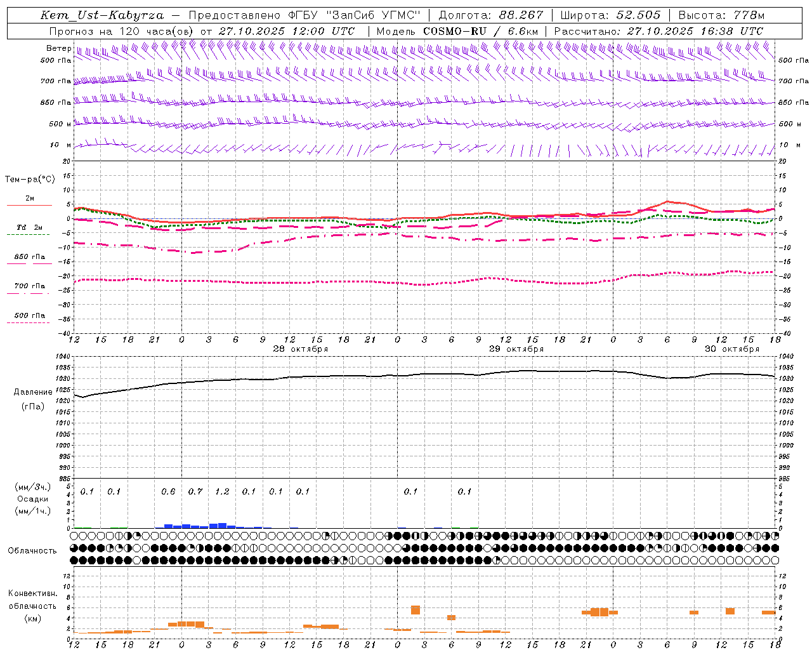The width and height of the screenshot is (812, 650).
Task: Click the 1040 tick on right pressure axis
Action: (786, 357)
